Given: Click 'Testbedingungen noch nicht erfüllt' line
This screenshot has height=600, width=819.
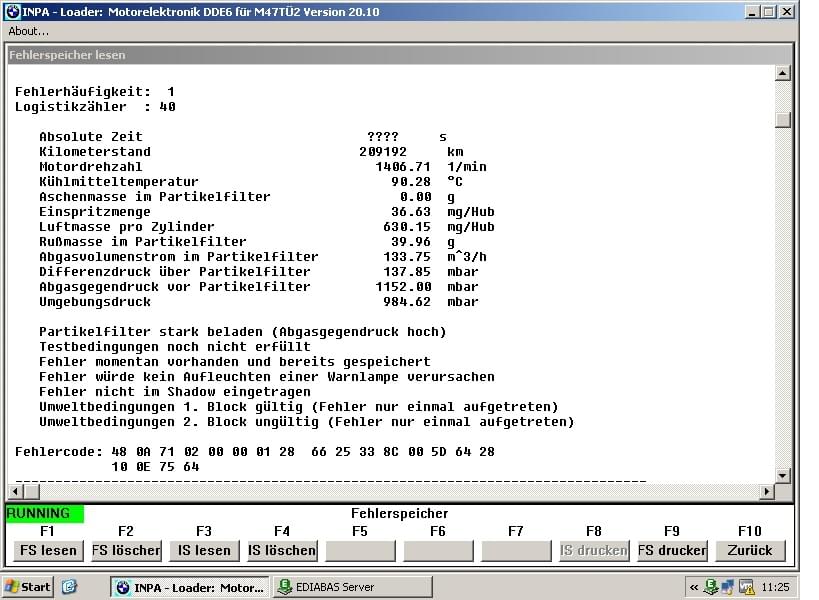Looking at the screenshot, I should 174,347.
